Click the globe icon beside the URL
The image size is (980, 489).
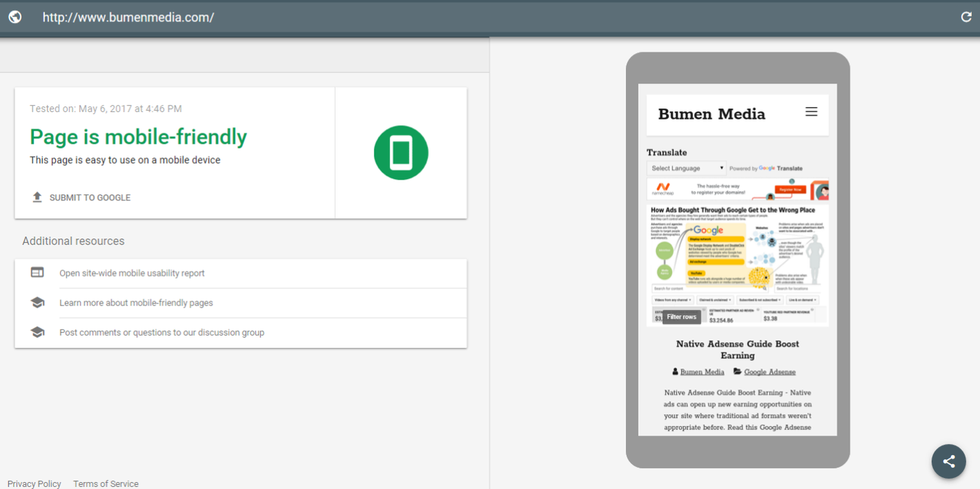14,17
